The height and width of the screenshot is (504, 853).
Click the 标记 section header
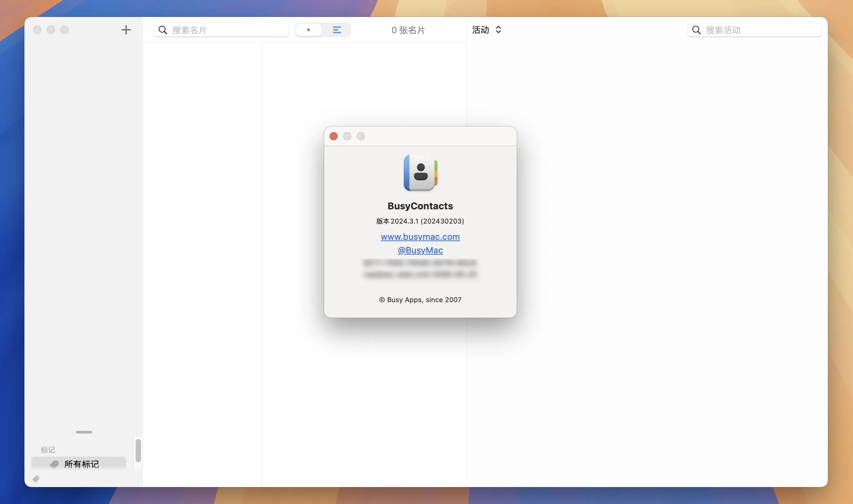[48, 450]
